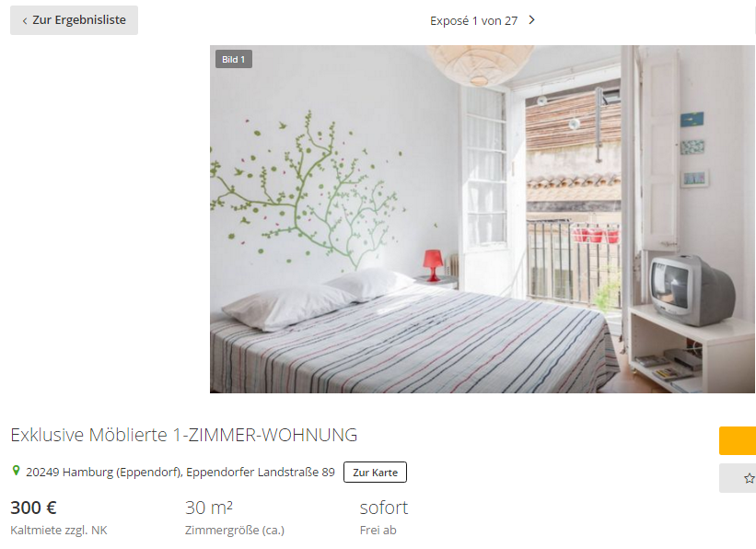This screenshot has width=756, height=549.
Task: Click the Bild 1 image badge
Action: 233,59
